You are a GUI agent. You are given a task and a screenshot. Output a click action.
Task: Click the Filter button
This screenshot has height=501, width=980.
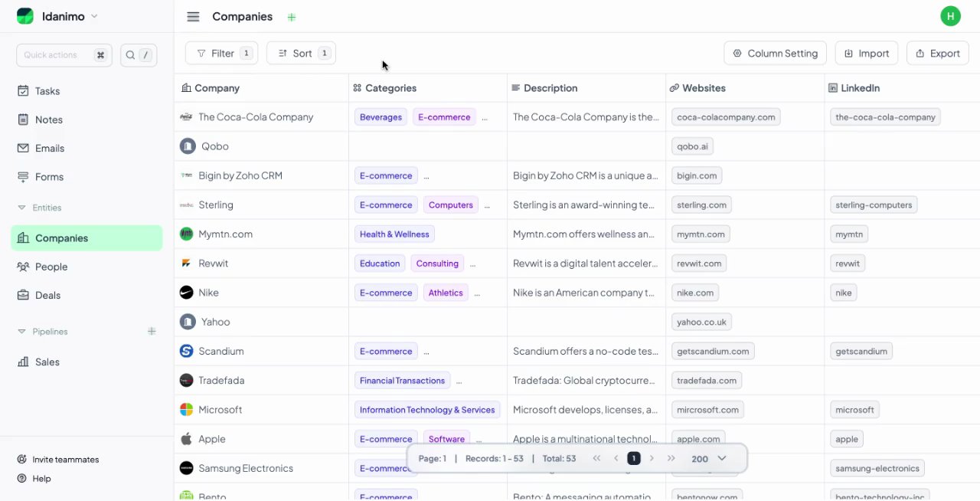tap(221, 54)
